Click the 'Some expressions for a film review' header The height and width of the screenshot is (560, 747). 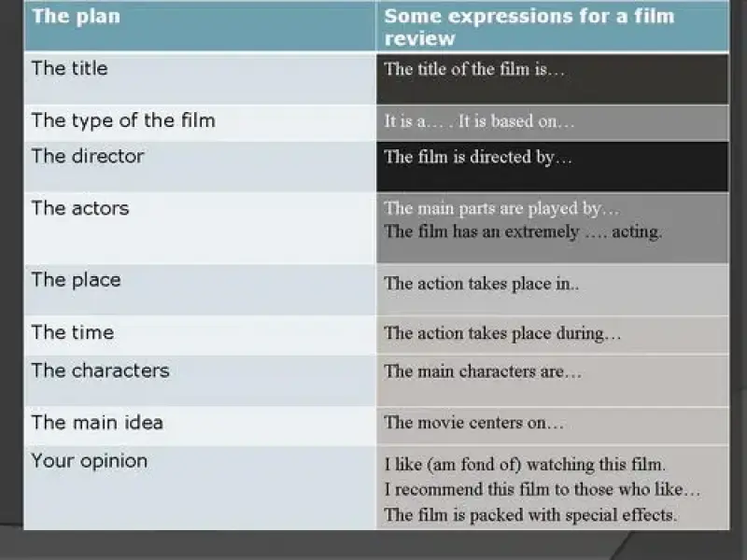(529, 27)
